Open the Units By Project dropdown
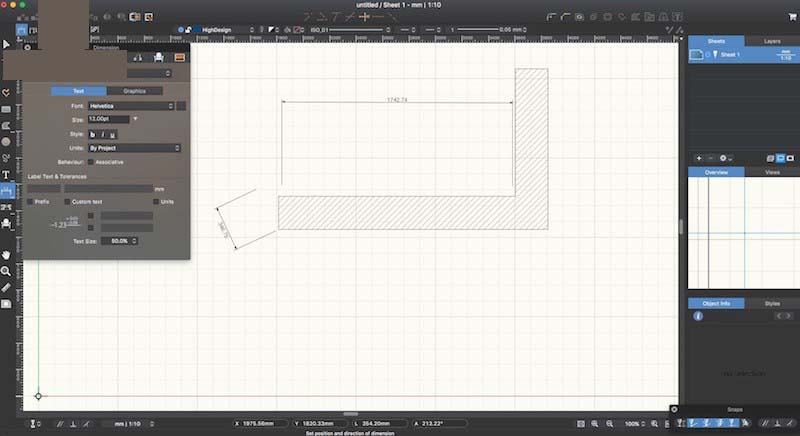This screenshot has height=436, width=800. coord(134,148)
